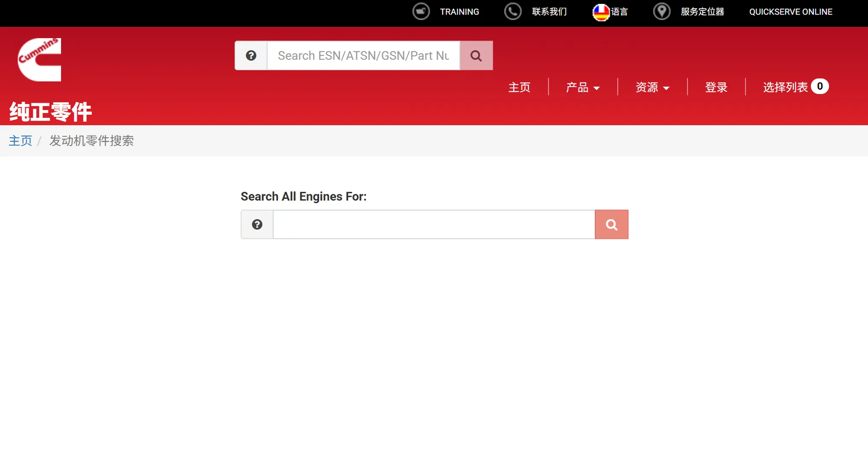Screen dimensions: 868x449
Task: Open the 登录 login menu item
Action: click(716, 87)
